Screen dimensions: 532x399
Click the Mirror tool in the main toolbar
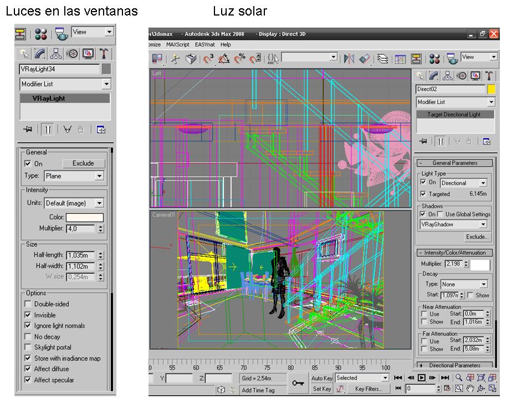tap(349, 59)
